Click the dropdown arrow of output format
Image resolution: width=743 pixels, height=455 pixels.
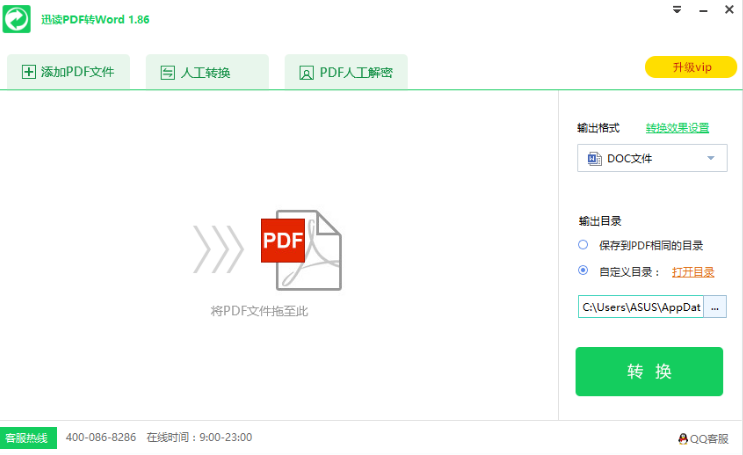[710, 158]
